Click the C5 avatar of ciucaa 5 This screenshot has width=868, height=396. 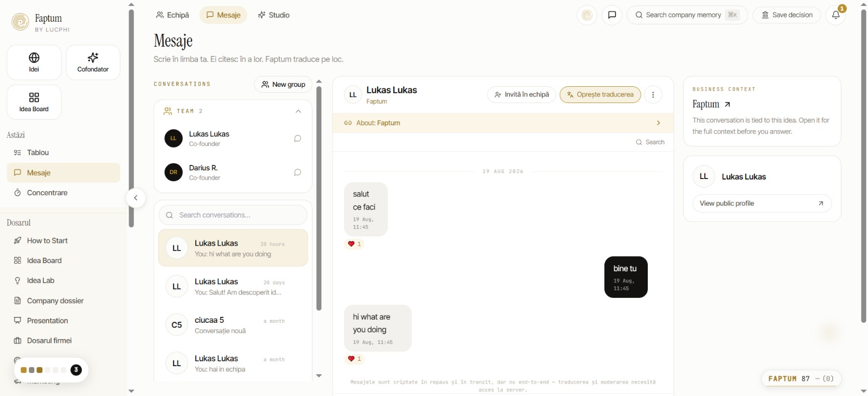(176, 325)
